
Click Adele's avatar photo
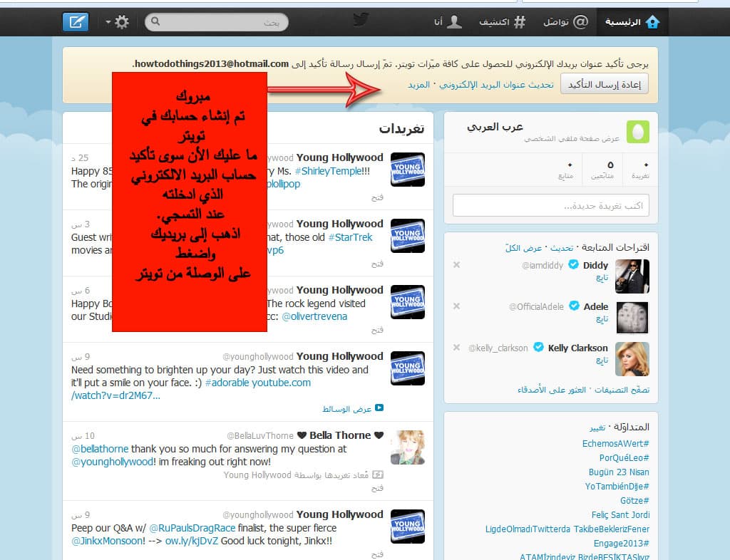632,318
